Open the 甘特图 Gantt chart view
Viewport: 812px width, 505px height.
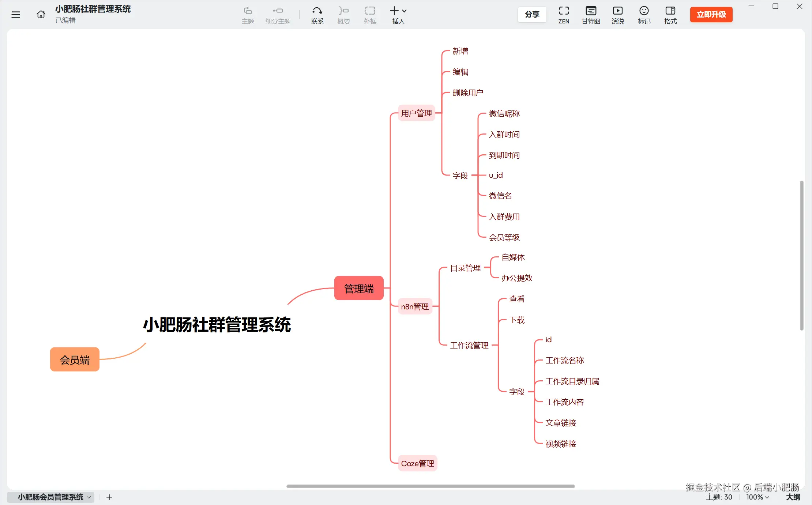(x=591, y=15)
